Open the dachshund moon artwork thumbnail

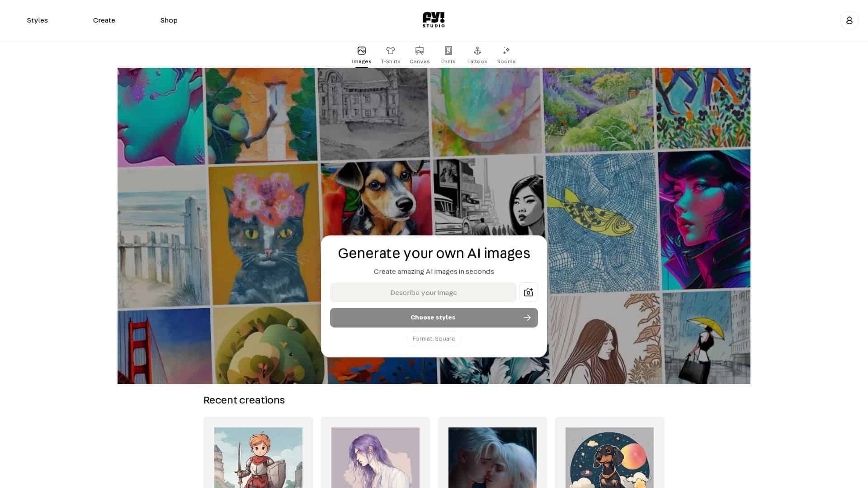609,458
